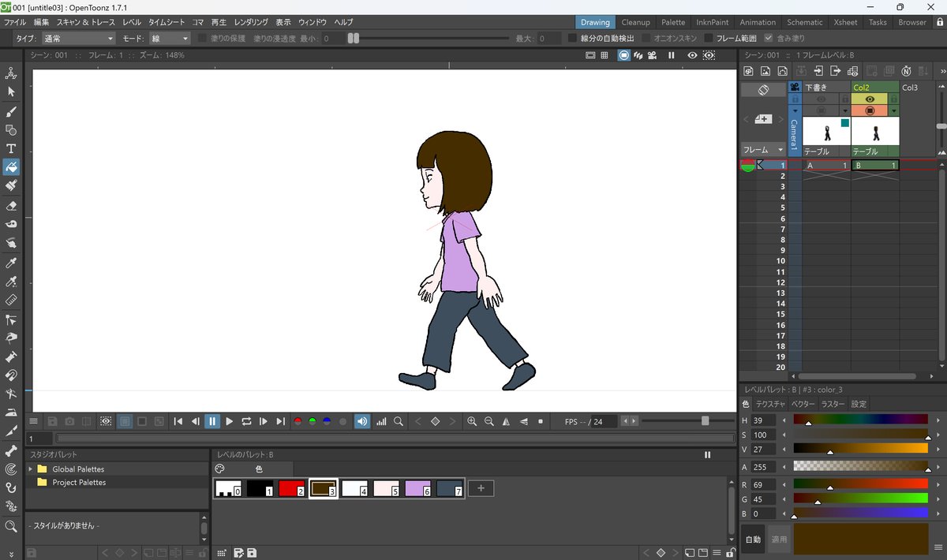Click the Play button in the playback bar

(230, 422)
